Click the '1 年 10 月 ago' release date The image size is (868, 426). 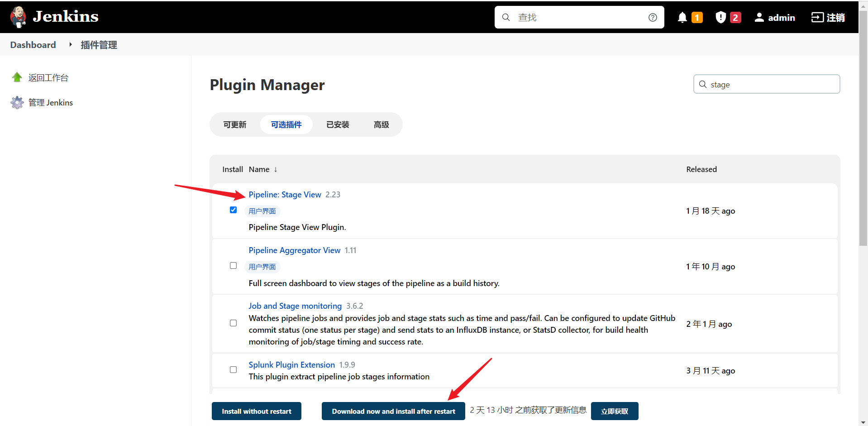pyautogui.click(x=711, y=267)
